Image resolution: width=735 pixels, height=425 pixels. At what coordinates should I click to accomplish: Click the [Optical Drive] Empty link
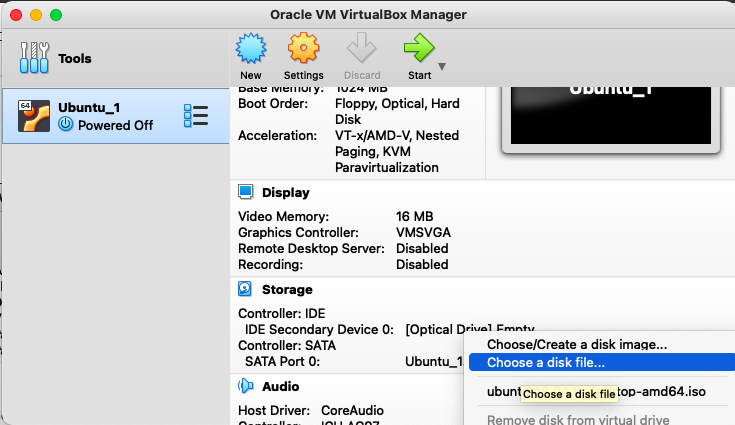pos(470,329)
